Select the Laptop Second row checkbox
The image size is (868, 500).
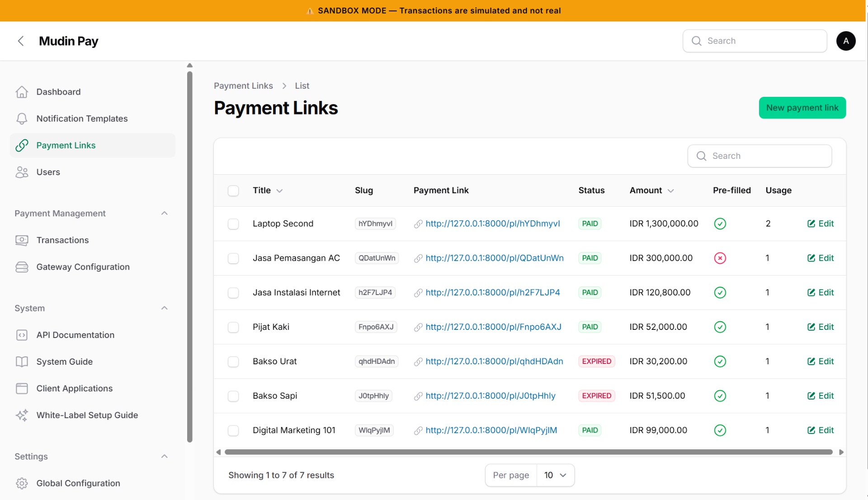coord(233,224)
